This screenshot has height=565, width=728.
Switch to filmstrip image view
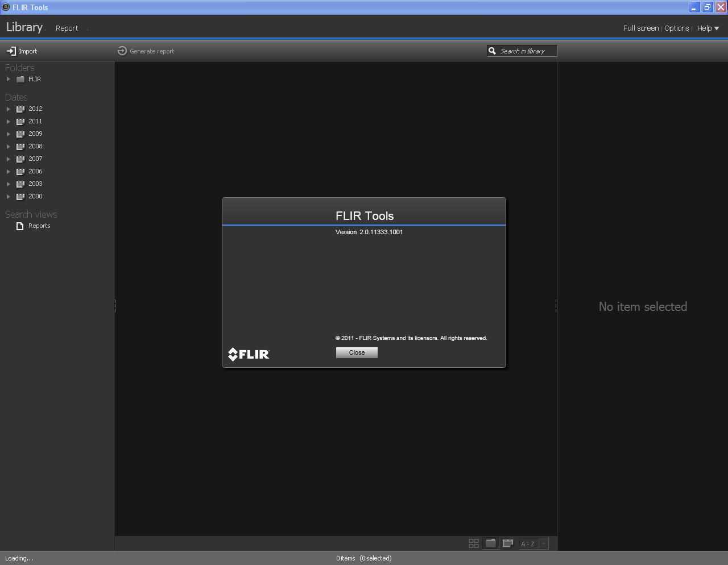pyautogui.click(x=507, y=543)
